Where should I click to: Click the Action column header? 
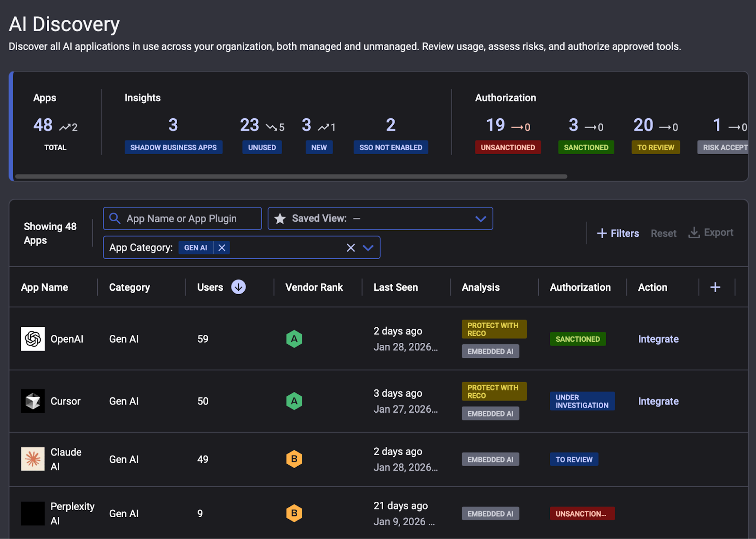pyautogui.click(x=653, y=287)
